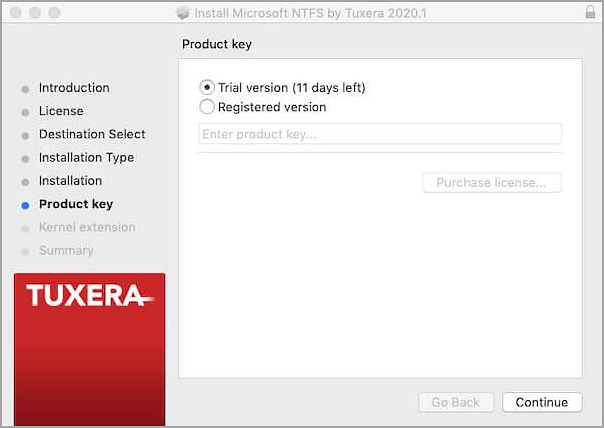The width and height of the screenshot is (604, 428).
Task: Select the Product key step
Action: coord(76,204)
